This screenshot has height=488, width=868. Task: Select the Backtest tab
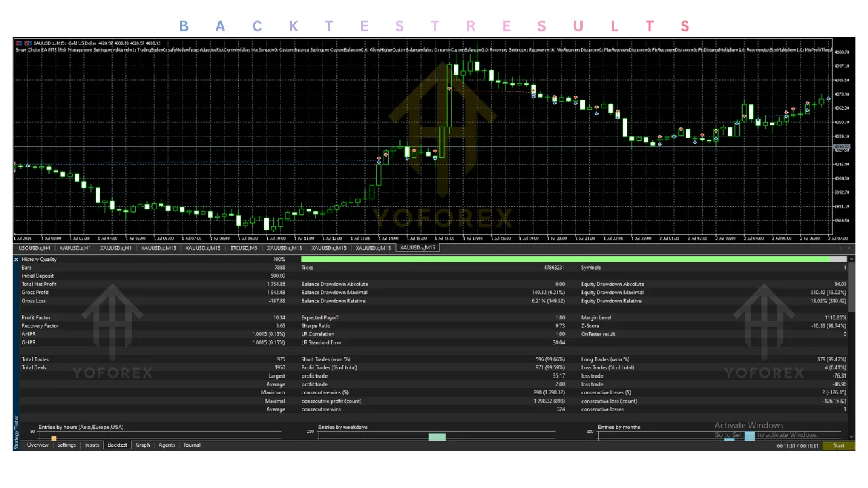117,445
